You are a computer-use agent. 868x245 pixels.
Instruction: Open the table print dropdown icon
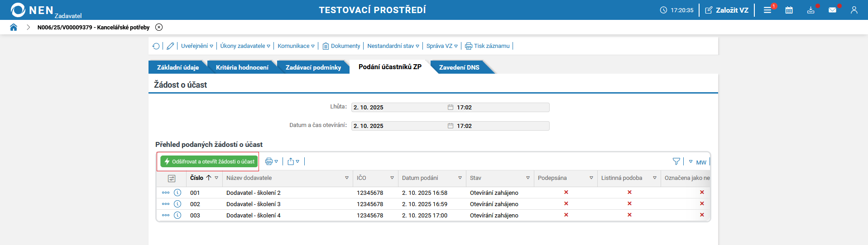[x=271, y=161]
